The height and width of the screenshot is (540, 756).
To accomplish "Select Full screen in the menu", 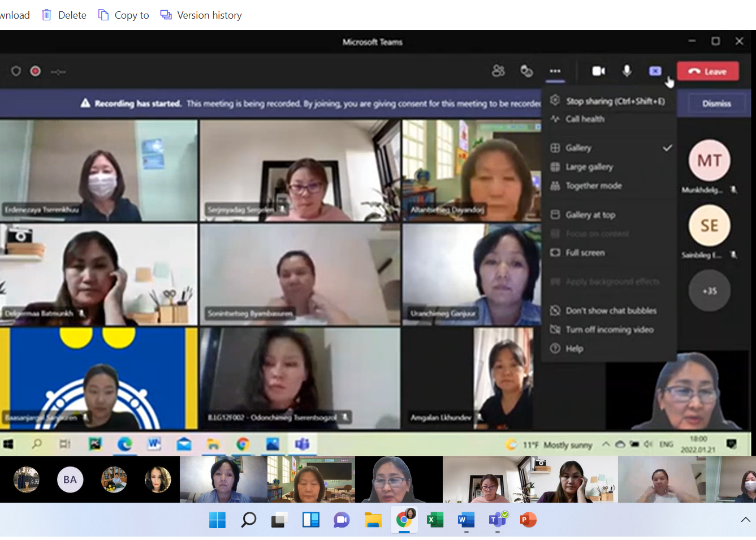I will click(x=609, y=253).
